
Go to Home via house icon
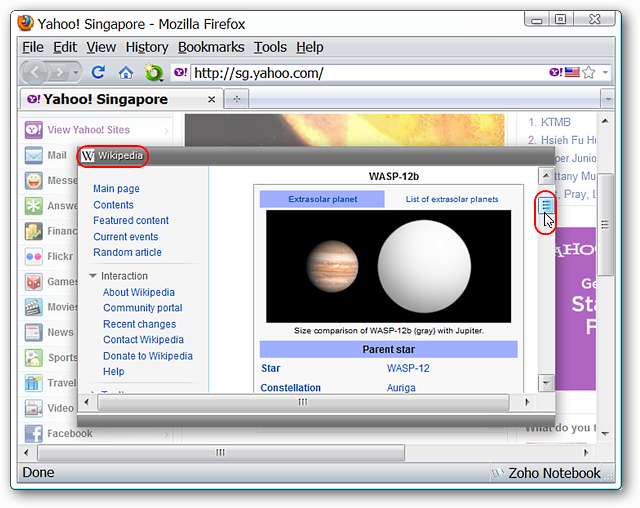pyautogui.click(x=126, y=72)
